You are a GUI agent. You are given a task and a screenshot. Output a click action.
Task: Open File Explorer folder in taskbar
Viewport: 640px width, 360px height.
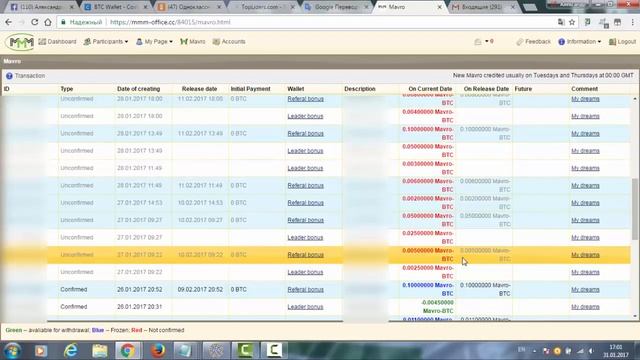100,351
